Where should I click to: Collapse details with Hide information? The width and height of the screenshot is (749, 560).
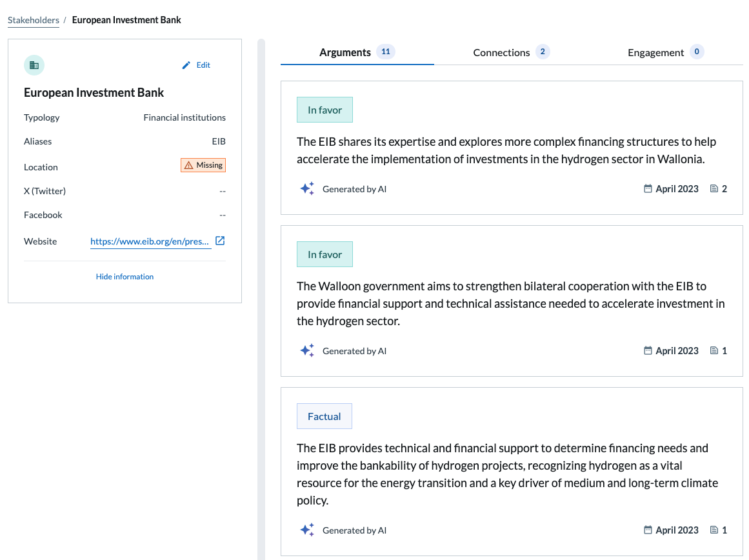click(125, 277)
